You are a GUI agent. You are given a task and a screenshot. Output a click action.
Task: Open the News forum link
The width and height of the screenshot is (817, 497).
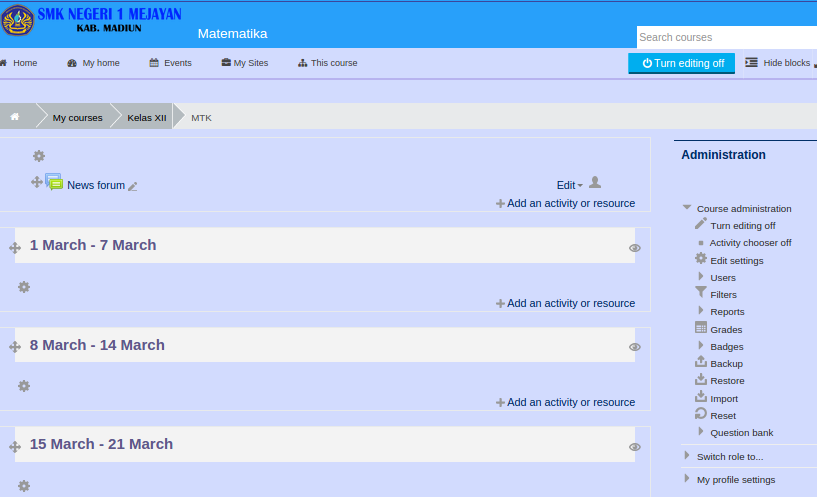pyautogui.click(x=96, y=185)
